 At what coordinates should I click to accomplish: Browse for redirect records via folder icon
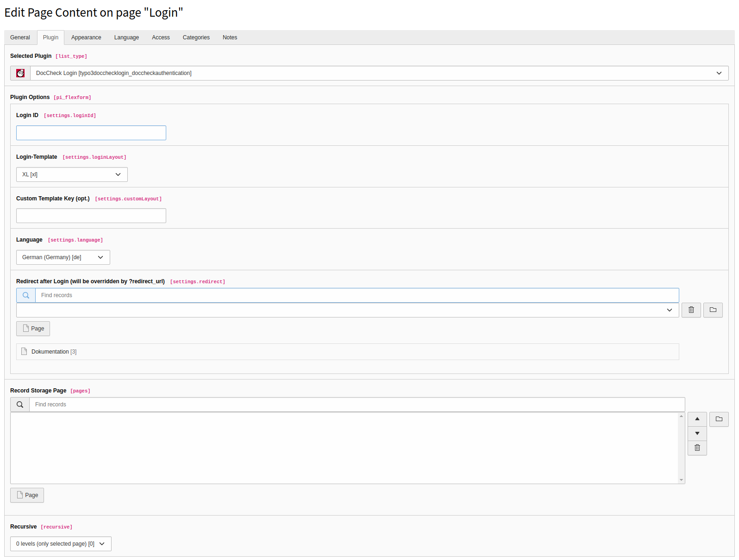click(713, 310)
